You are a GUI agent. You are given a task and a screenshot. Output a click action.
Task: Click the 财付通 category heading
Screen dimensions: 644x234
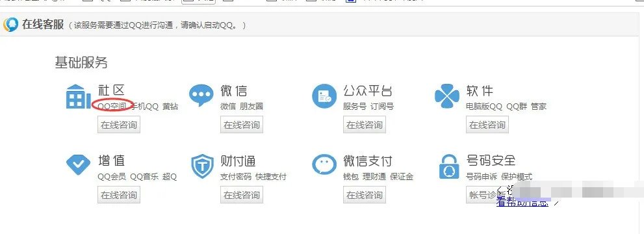click(238, 161)
